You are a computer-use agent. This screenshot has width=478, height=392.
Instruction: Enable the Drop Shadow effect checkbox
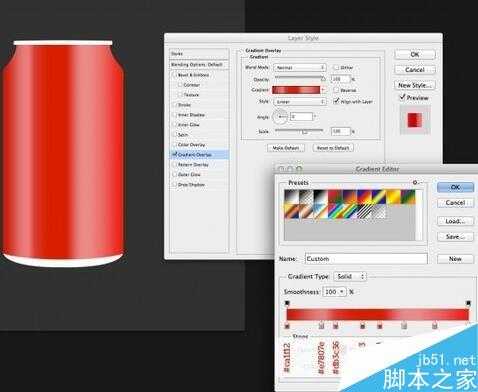pos(174,184)
